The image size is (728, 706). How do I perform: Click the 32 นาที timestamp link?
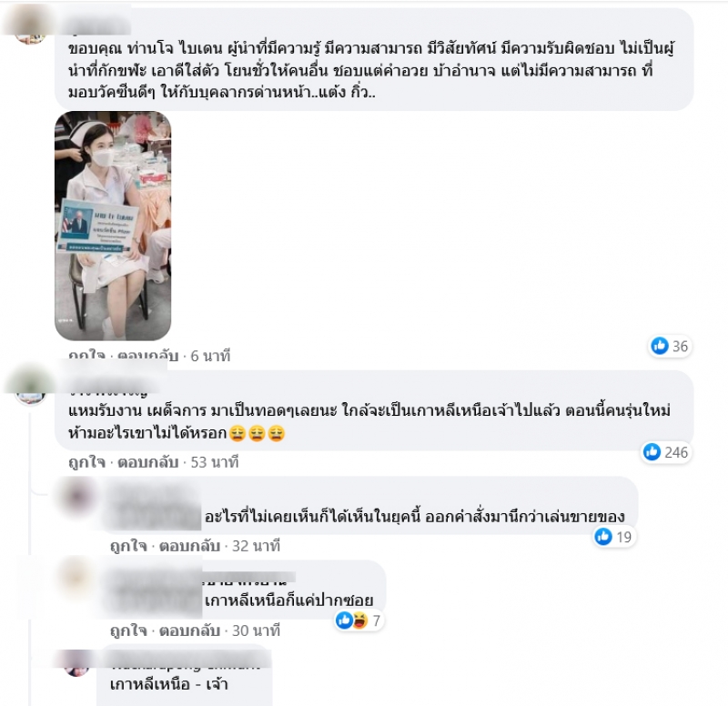tap(256, 546)
